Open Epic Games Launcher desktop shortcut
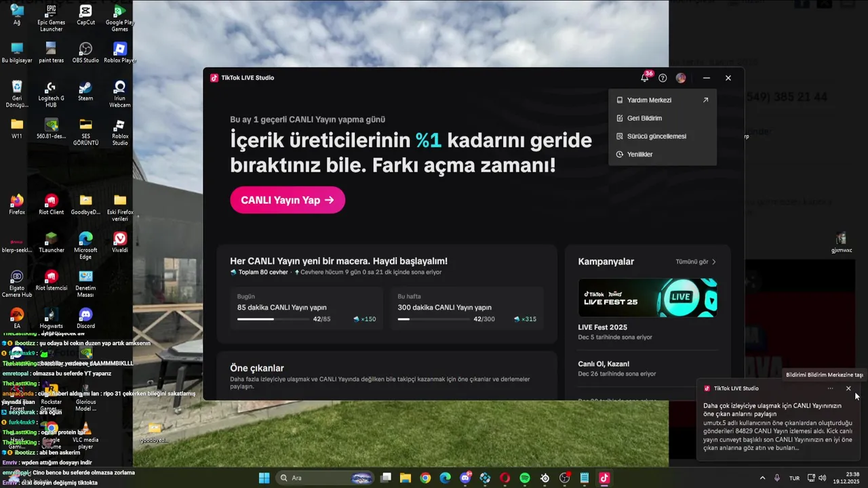868x488 pixels. point(52,18)
